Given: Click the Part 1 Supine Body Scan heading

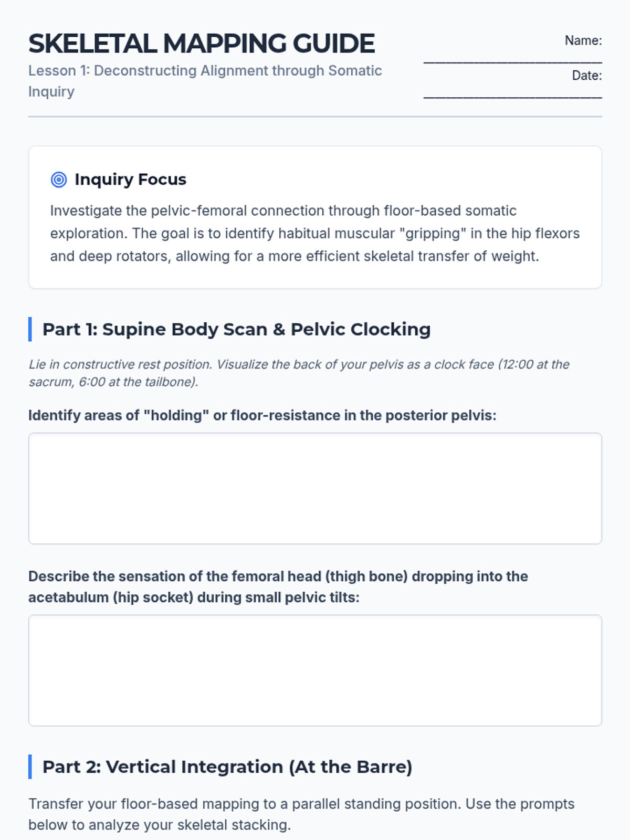Looking at the screenshot, I should point(236,329).
